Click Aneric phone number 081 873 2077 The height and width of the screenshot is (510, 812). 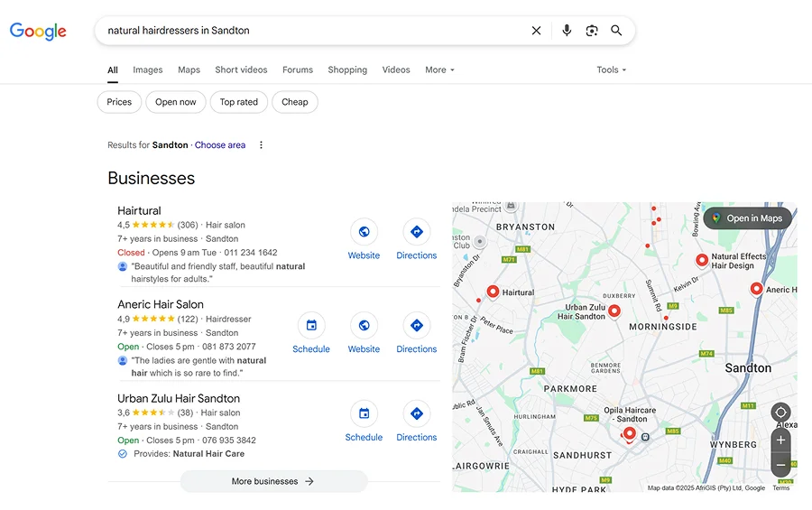[x=229, y=347]
